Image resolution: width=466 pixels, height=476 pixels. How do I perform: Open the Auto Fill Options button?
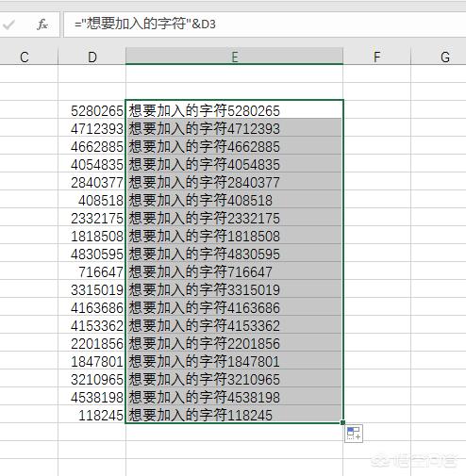(x=354, y=434)
